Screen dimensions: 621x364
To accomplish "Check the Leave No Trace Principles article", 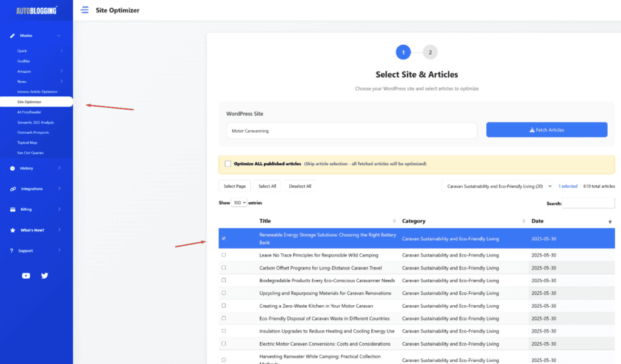I will click(x=224, y=255).
